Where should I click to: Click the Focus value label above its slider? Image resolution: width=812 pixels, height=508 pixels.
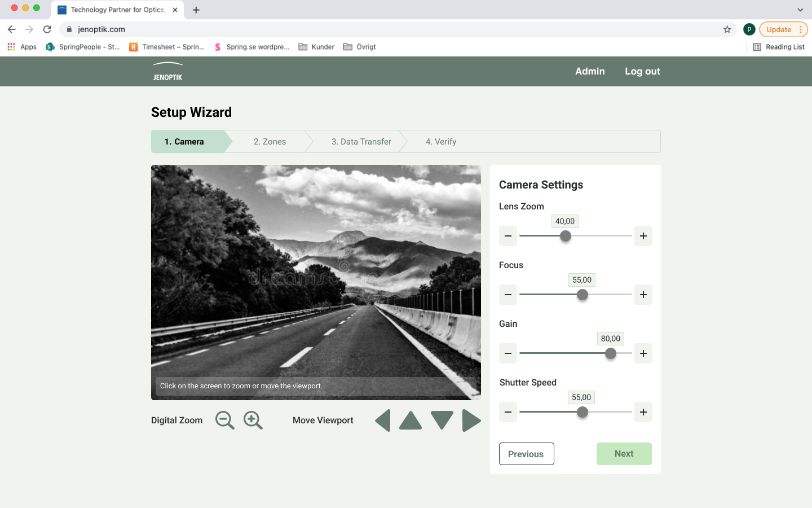coord(582,280)
